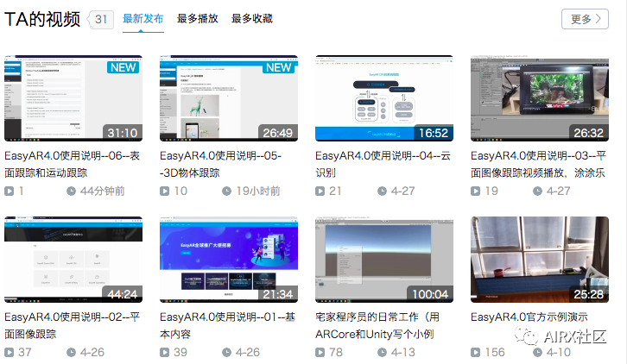This screenshot has width=627, height=364.
Task: Click the TA的视频 heading
Action: coord(42,19)
